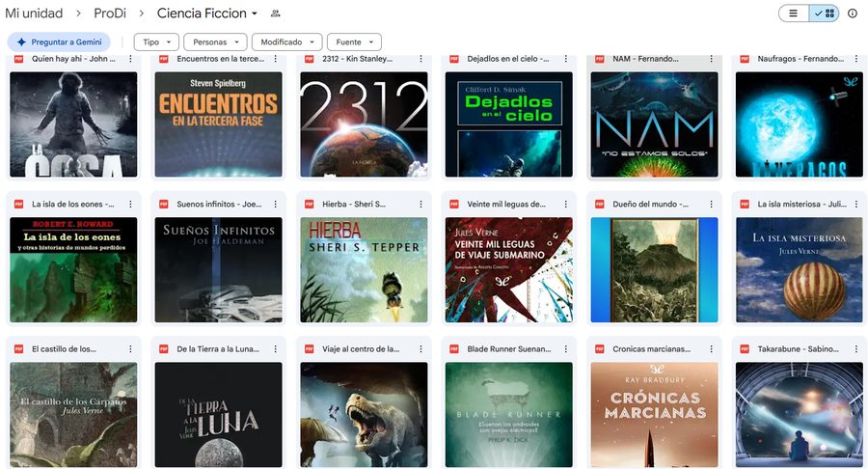The image size is (868, 469).
Task: Select Veinte mil leguas de viaje submarino cover
Action: [x=508, y=269]
